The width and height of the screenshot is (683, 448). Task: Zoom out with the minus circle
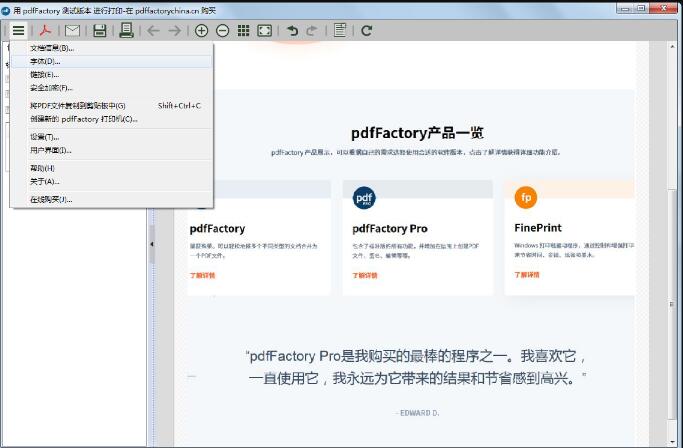click(223, 31)
